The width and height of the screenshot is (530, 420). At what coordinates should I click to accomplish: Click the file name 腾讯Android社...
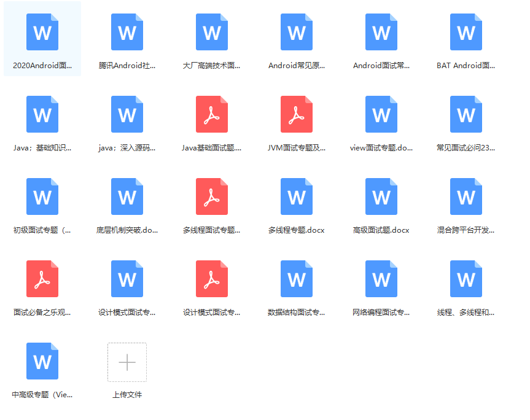(x=127, y=66)
